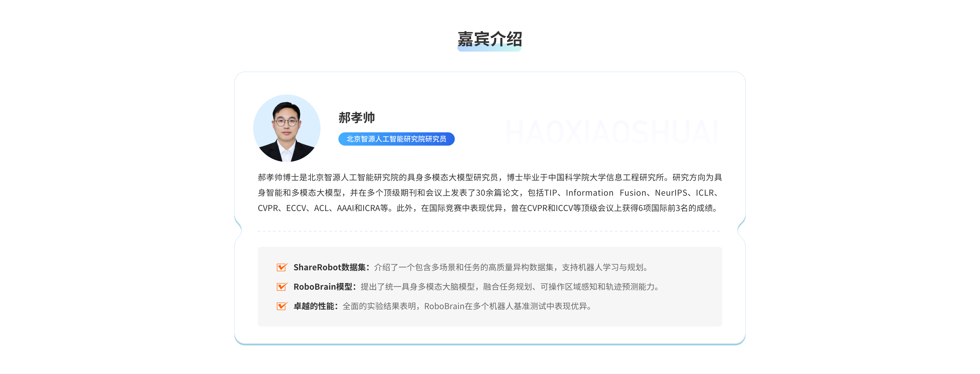Image resolution: width=980 pixels, height=374 pixels.
Task: Click the 北京智源人工智能研究院研究员 badge
Action: [396, 139]
